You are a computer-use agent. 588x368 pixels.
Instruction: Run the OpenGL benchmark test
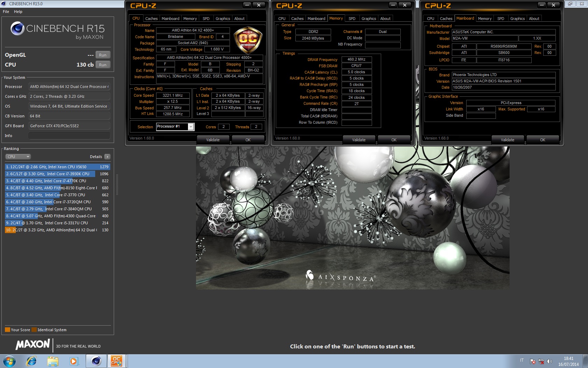click(x=103, y=55)
